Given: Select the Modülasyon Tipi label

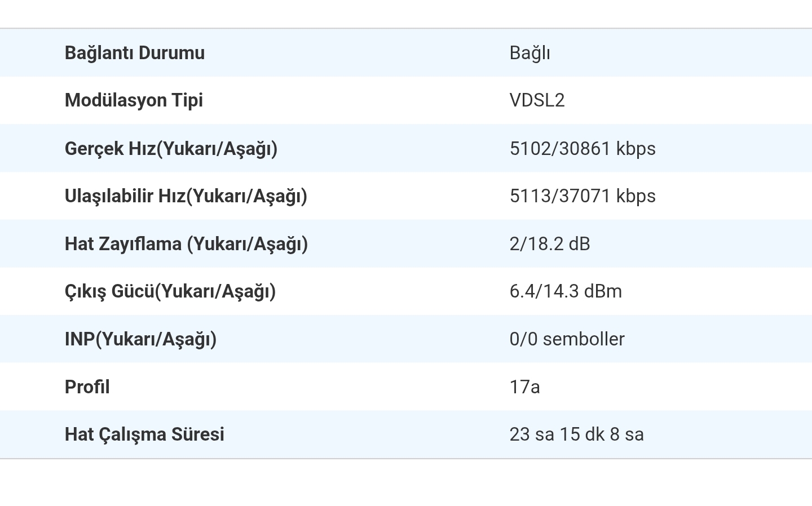Looking at the screenshot, I should point(134,100).
